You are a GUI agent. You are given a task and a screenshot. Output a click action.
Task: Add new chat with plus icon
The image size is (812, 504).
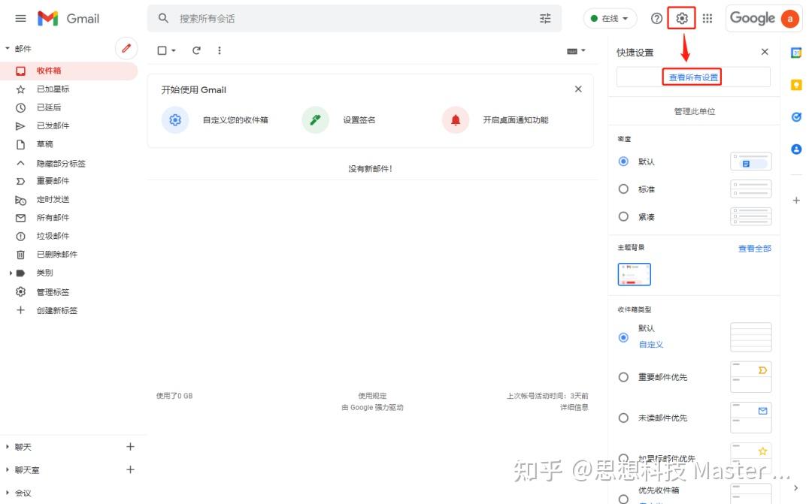tap(131, 447)
